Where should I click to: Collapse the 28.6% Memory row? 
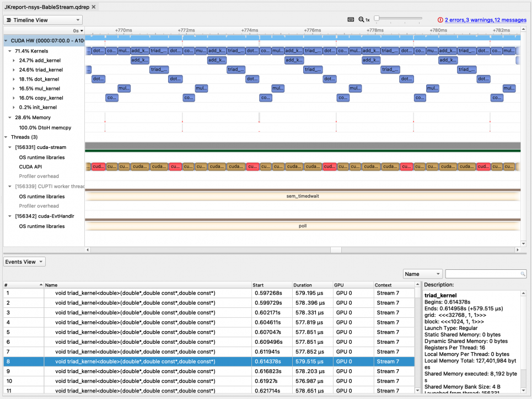(10, 118)
